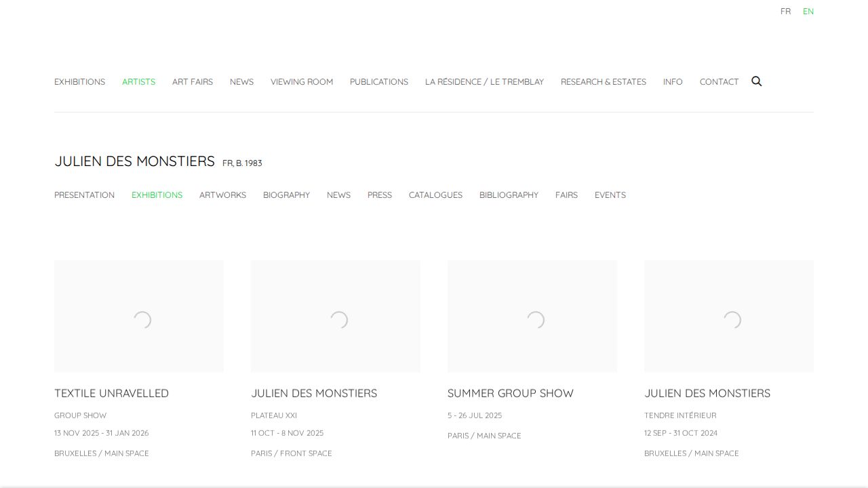Show the Bibliography tab
The image size is (868, 488).
pyautogui.click(x=509, y=195)
